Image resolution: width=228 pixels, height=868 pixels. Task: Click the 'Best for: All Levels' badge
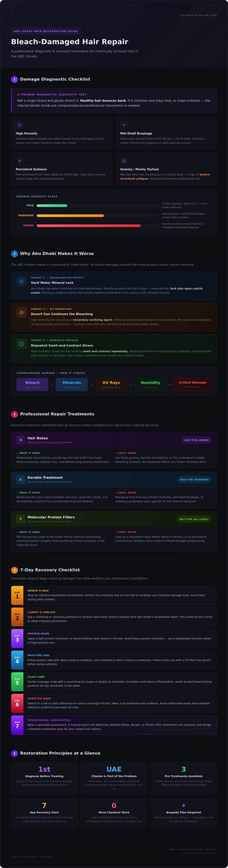pyautogui.click(x=194, y=519)
